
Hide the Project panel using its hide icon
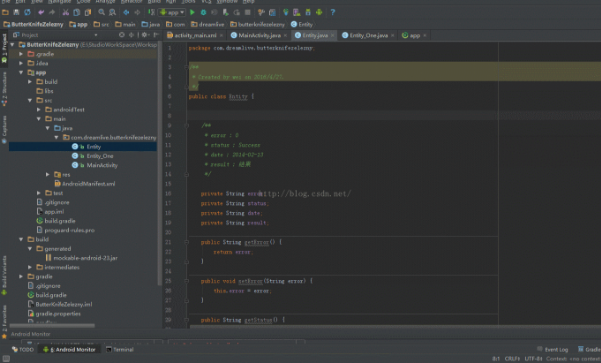point(156,35)
